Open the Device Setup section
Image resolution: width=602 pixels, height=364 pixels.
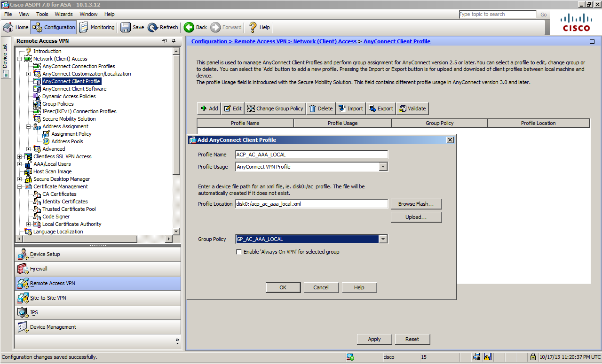[98, 254]
